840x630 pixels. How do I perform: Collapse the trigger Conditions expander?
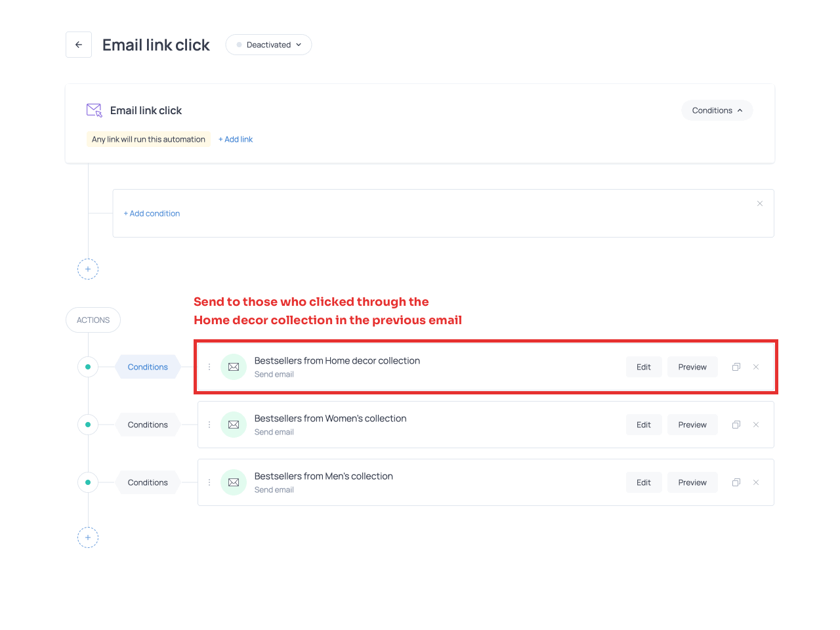pos(717,110)
